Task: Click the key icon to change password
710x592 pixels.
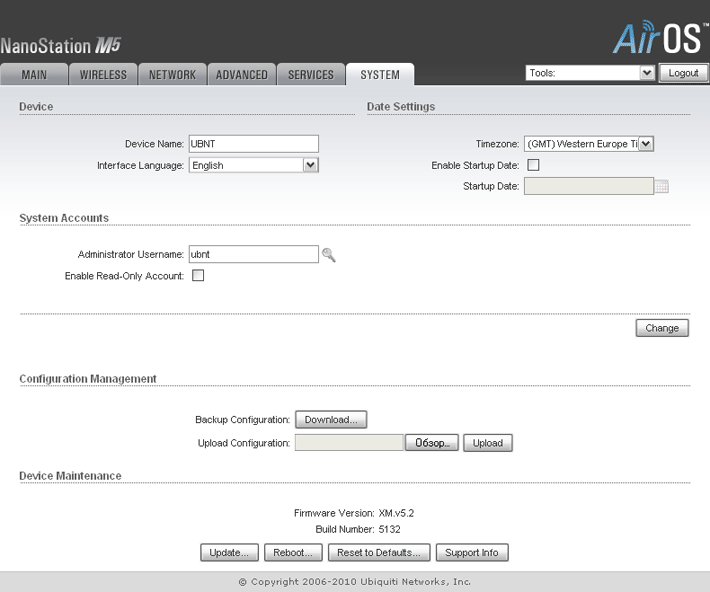Action: pyautogui.click(x=329, y=255)
